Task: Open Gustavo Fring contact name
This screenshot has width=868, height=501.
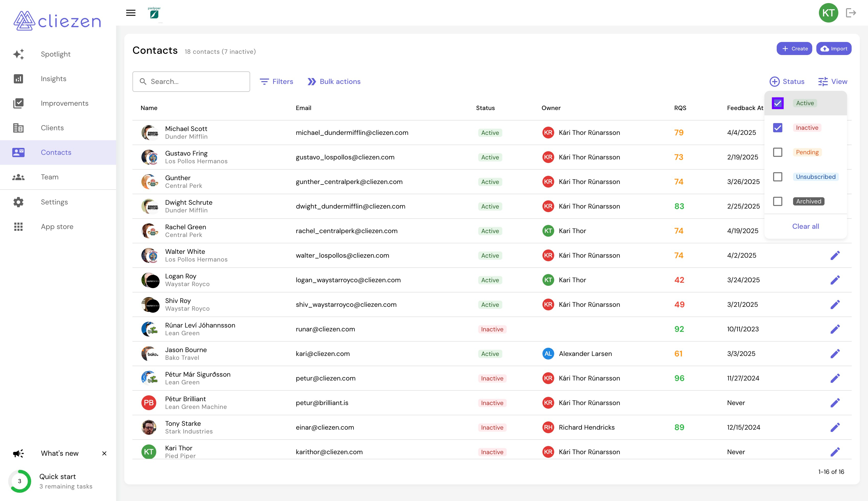Action: tap(186, 153)
